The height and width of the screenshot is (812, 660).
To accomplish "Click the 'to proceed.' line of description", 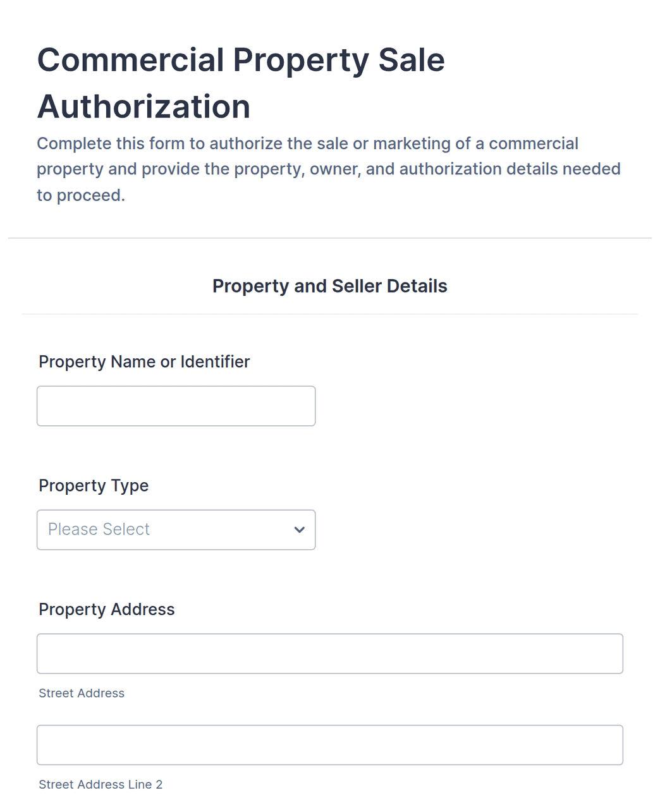I will (x=81, y=195).
